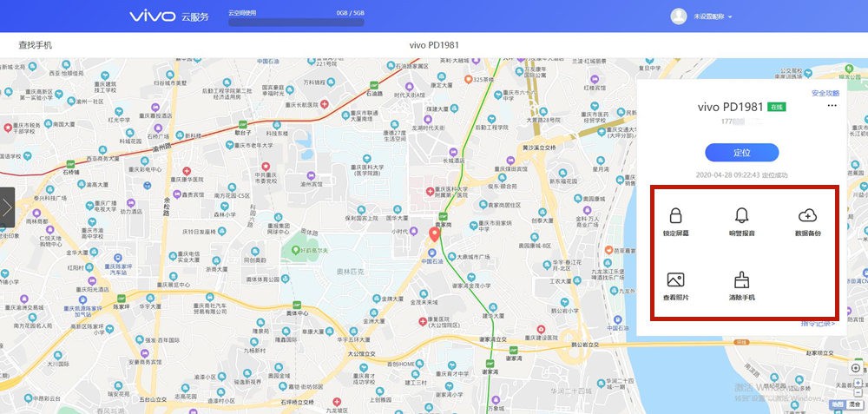
Task: Select the erase phone (清除手机) broom icon
Action: 741,279
